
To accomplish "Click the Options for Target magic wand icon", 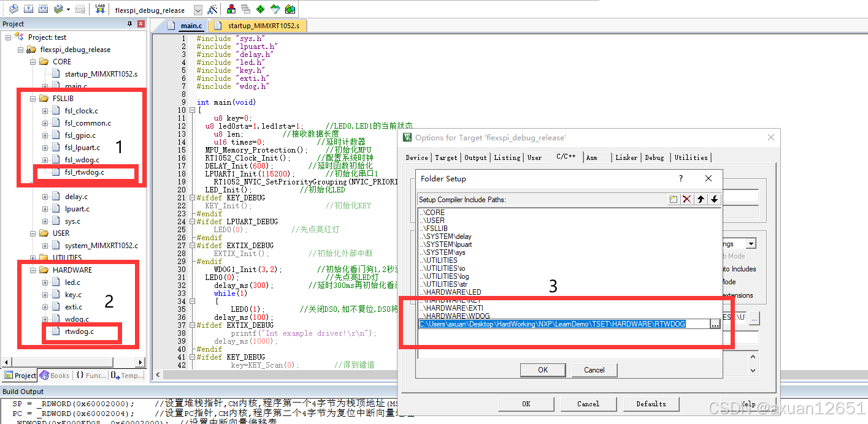I will pyautogui.click(x=212, y=9).
